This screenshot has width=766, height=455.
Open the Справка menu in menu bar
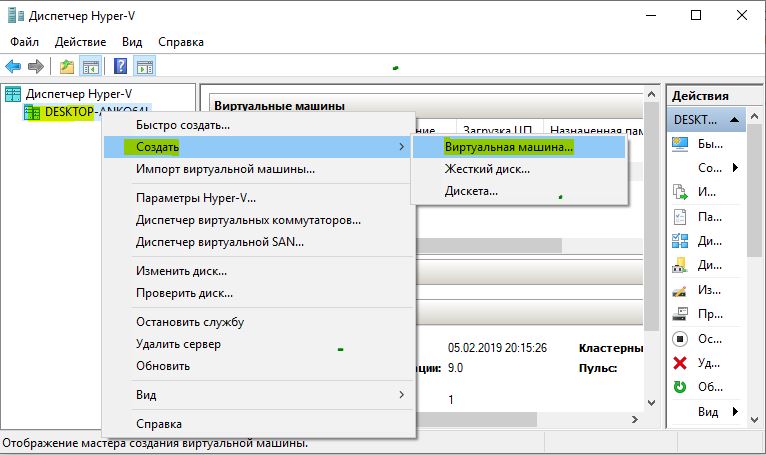click(x=181, y=42)
